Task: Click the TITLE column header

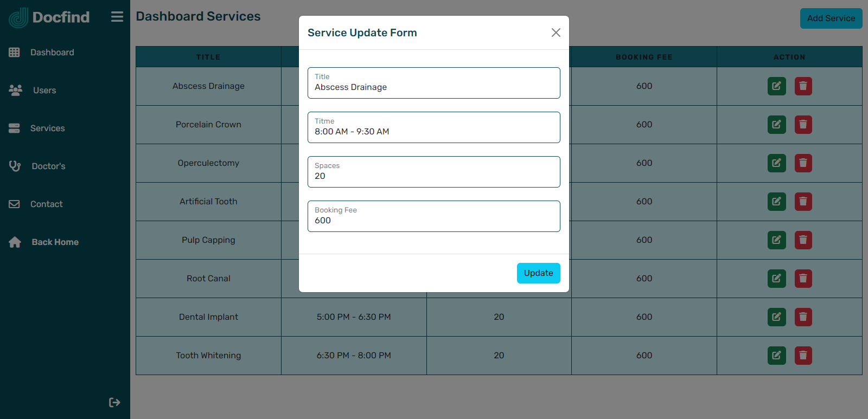Action: [x=208, y=57]
